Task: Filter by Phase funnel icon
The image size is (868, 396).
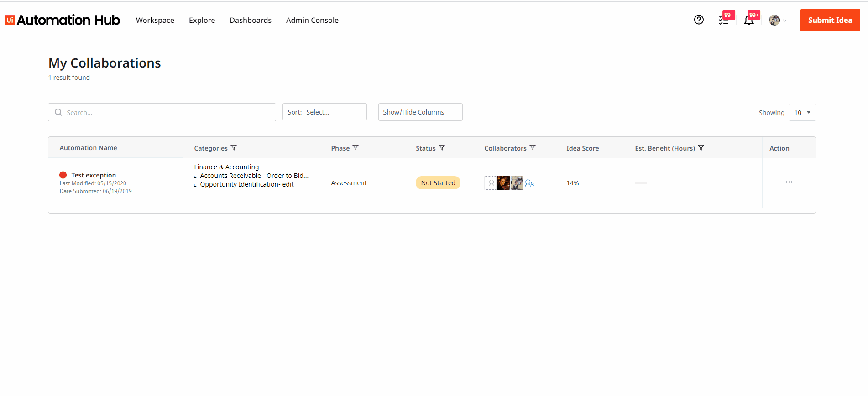Action: pos(356,148)
